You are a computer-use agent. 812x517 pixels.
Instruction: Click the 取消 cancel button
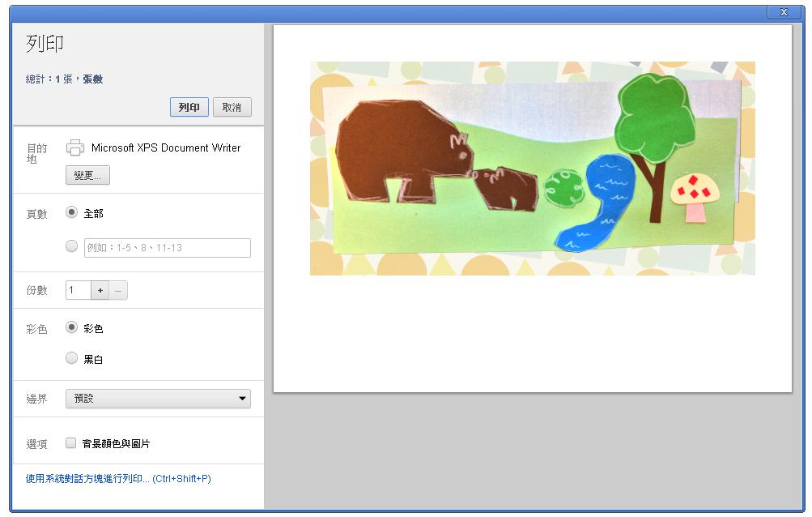point(232,107)
